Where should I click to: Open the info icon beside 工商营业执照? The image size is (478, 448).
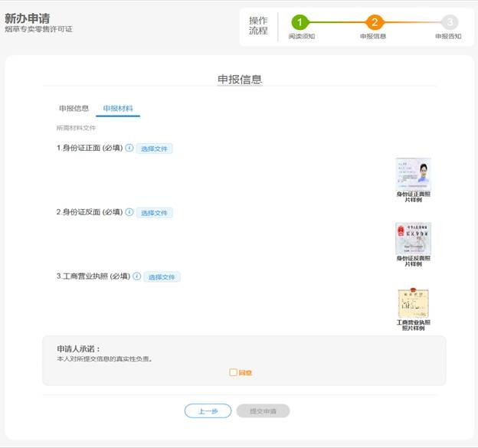[x=136, y=276]
